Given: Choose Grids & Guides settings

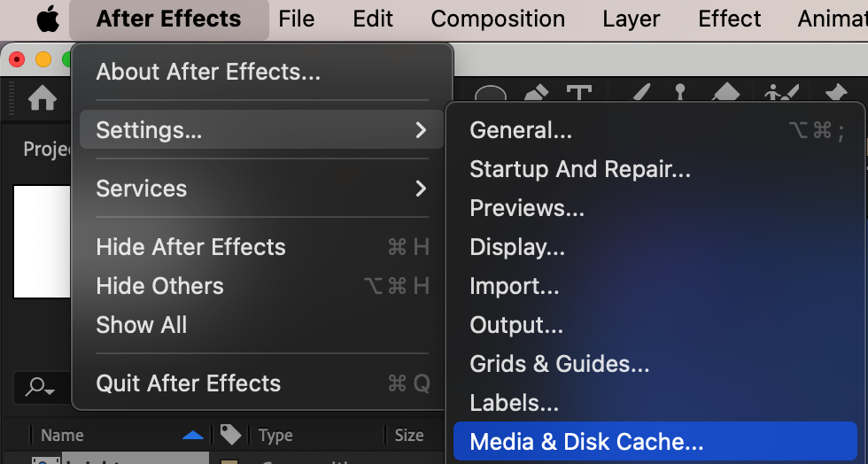Looking at the screenshot, I should pyautogui.click(x=560, y=364).
